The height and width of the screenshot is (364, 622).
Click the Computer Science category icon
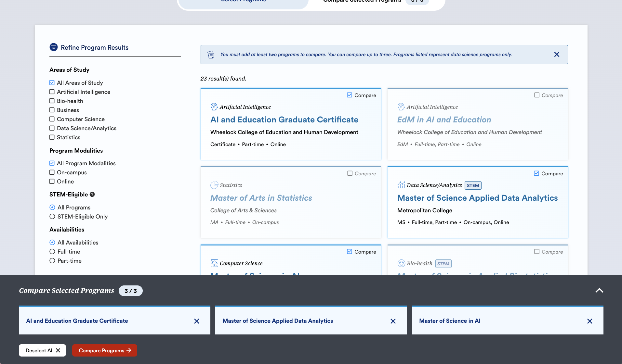click(x=214, y=263)
